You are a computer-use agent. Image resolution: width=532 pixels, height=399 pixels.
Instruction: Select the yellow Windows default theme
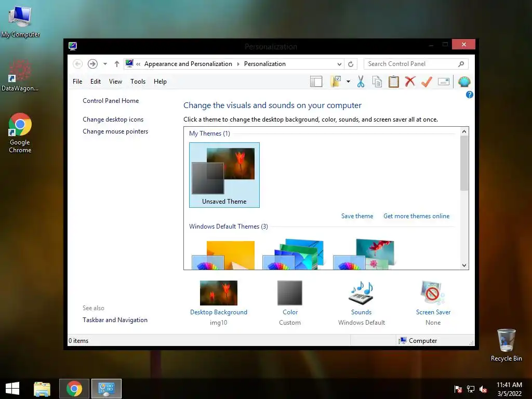coord(223,255)
